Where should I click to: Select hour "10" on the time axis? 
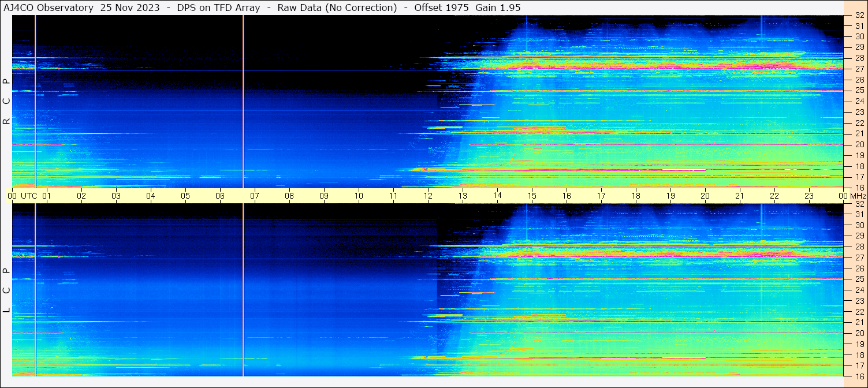pyautogui.click(x=359, y=196)
